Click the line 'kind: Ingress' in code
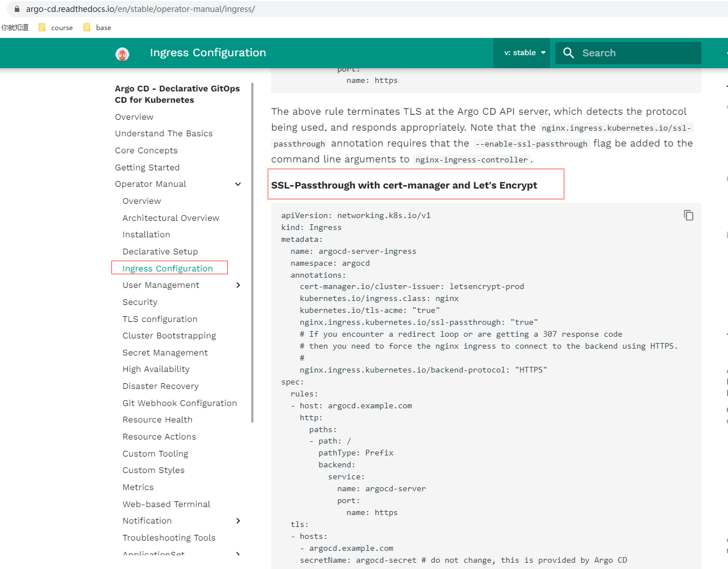This screenshot has width=728, height=569. point(311,227)
